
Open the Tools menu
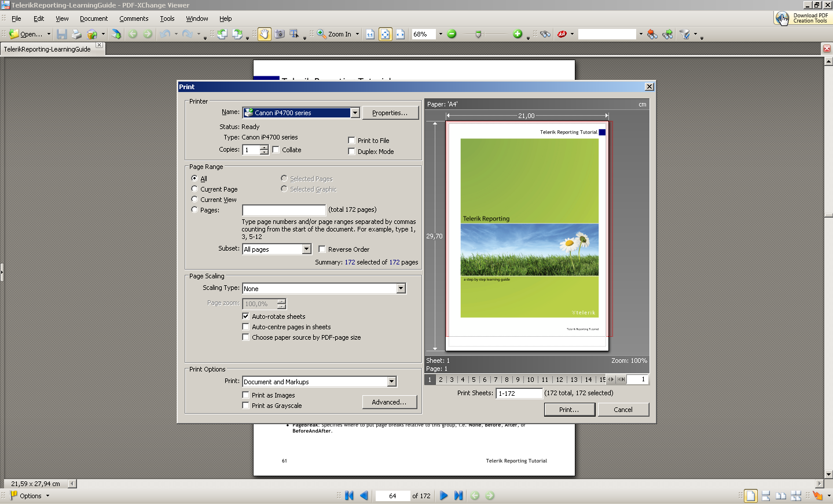coord(167,19)
